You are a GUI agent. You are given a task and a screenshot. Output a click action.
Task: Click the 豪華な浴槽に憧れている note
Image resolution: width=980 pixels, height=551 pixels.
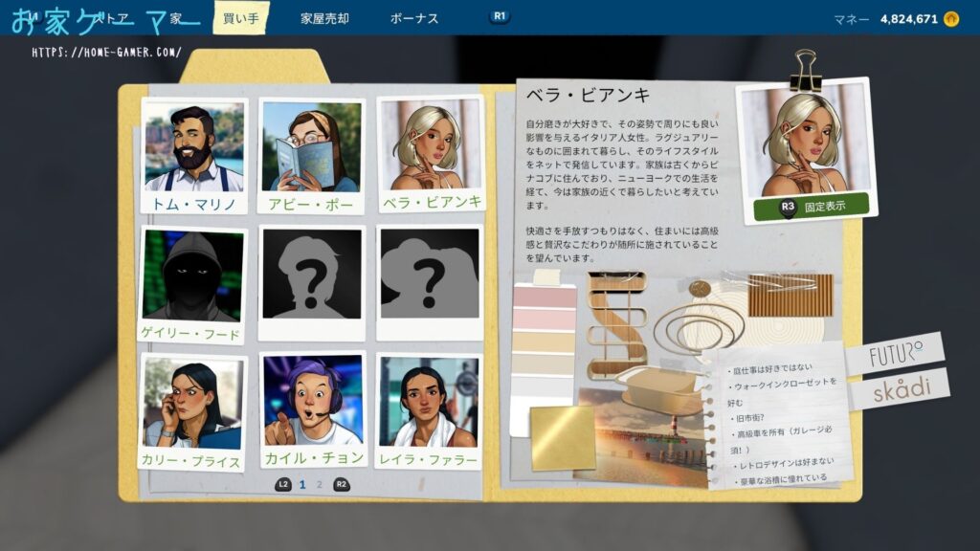click(x=781, y=480)
